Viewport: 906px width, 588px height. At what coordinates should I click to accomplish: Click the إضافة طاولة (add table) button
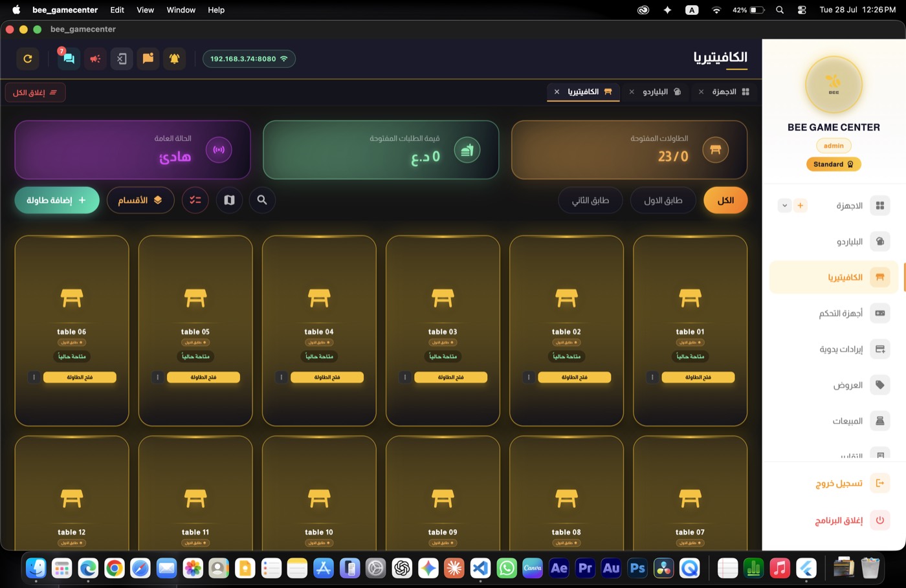click(57, 201)
